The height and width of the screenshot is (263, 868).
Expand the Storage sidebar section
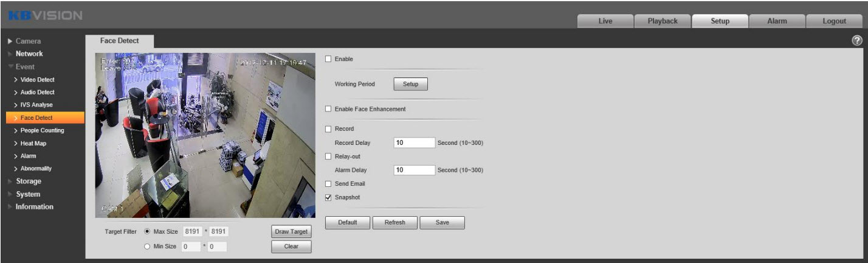[x=32, y=181]
